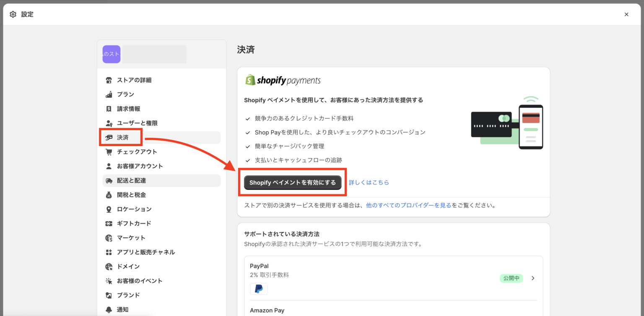The height and width of the screenshot is (316, 644).
Task: Select the gift card (ギフトカード) icon
Action: pyautogui.click(x=108, y=223)
